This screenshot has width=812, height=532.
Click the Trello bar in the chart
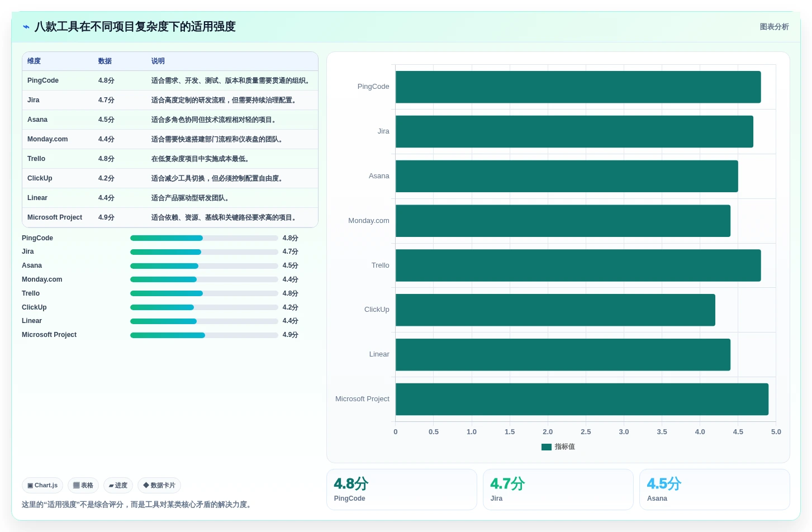point(578,265)
